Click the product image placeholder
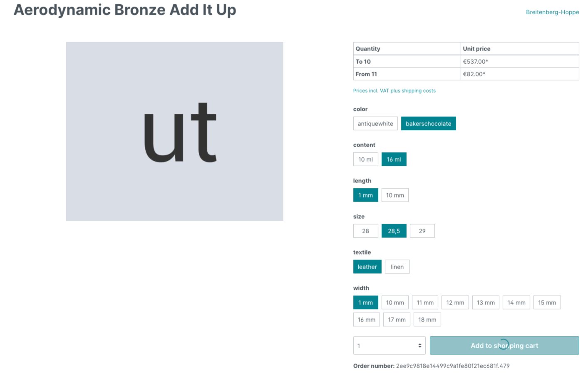 pos(175,132)
